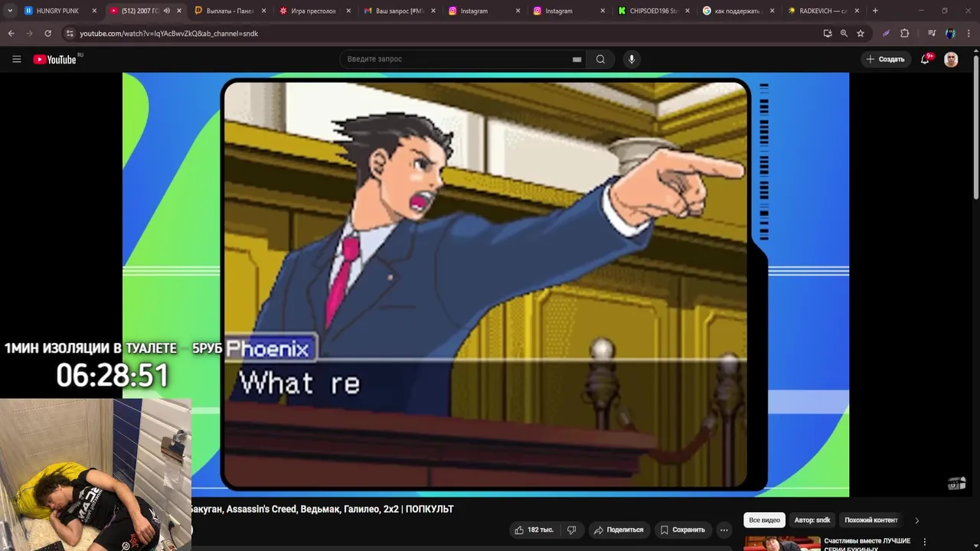Viewport: 980px width, 551px height.
Task: Close the Игра престолов tab
Action: pos(348,11)
